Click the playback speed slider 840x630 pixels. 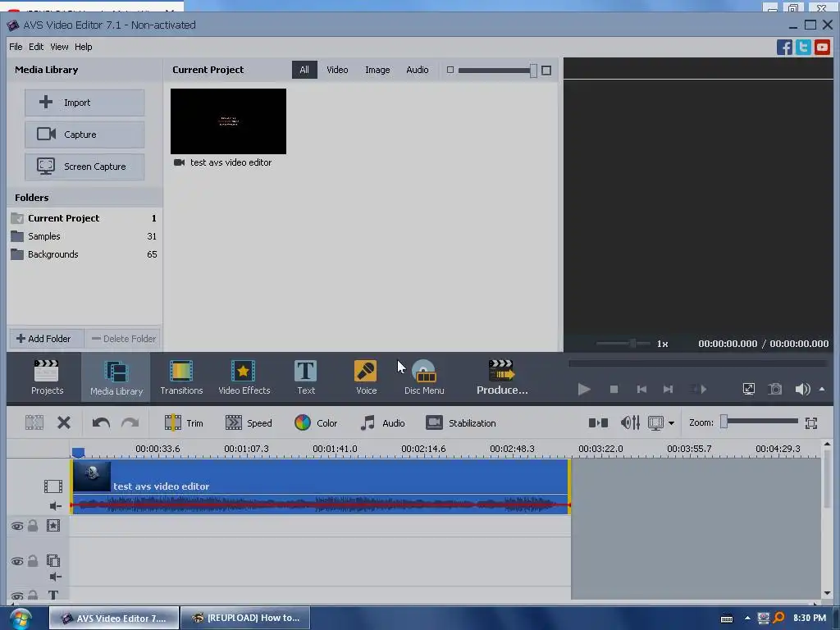623,344
